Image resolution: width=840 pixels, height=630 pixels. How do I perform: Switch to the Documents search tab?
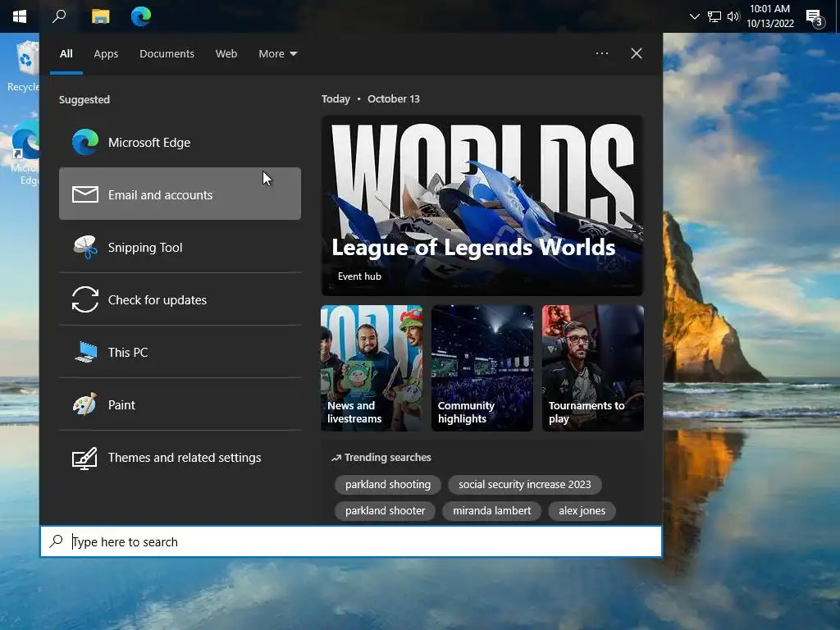[167, 53]
